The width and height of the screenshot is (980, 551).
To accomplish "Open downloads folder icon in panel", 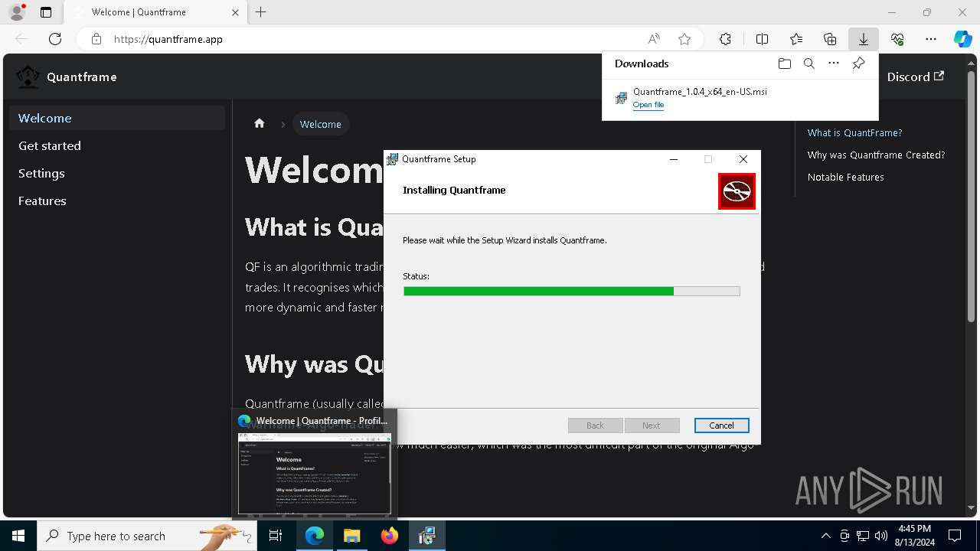I will [784, 64].
